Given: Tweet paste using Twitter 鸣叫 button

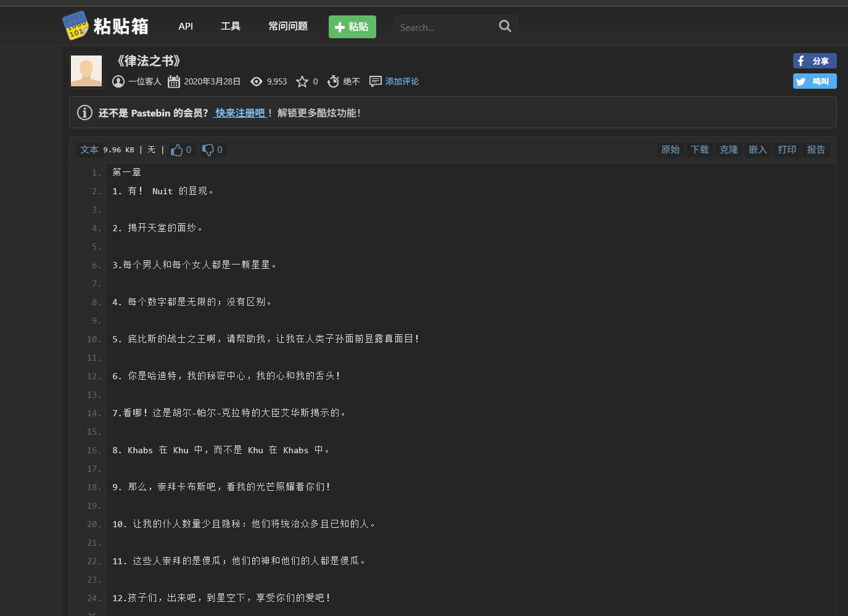Looking at the screenshot, I should [814, 81].
